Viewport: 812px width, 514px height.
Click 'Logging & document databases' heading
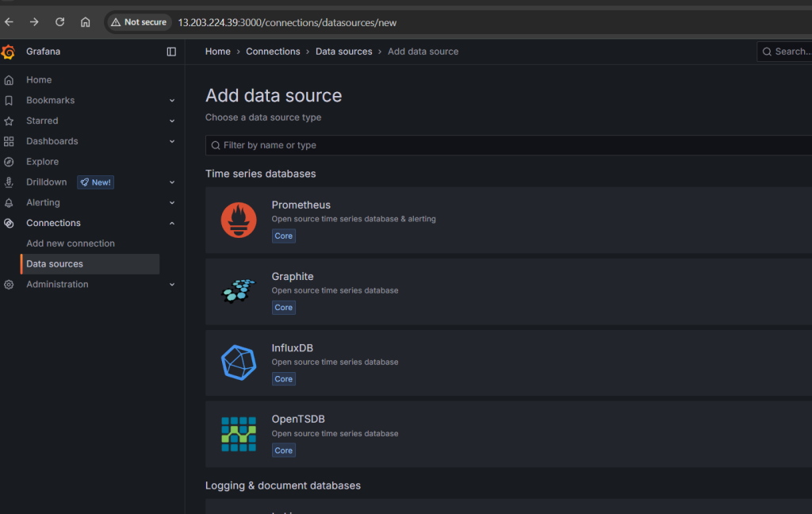click(x=283, y=486)
